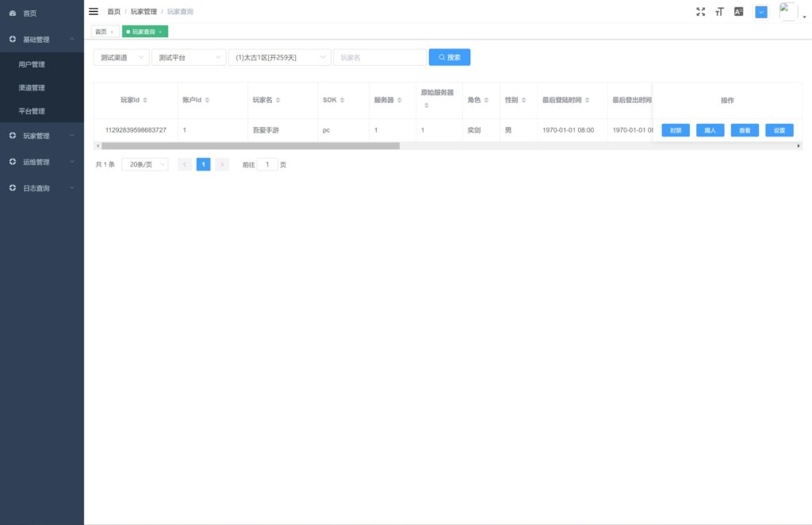The image size is (812, 525).
Task: Click the 查看 view button in operations column
Action: pyautogui.click(x=744, y=129)
